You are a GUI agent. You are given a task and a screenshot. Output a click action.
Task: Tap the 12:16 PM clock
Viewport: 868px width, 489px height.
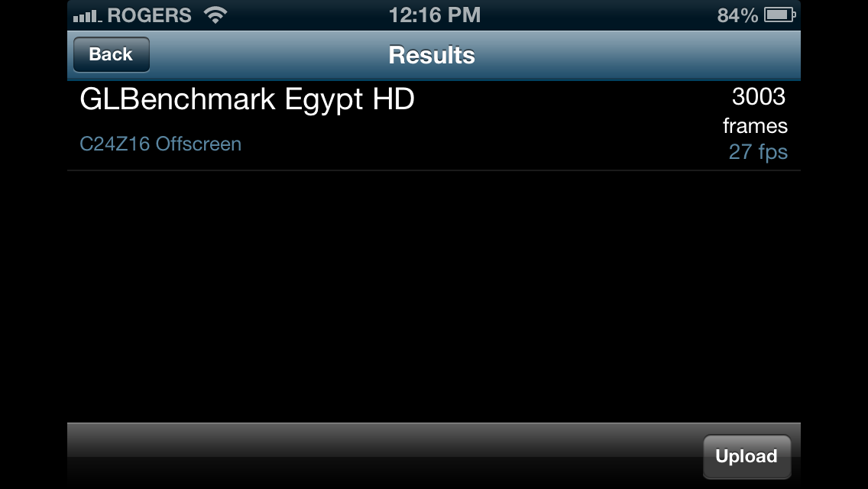435,15
